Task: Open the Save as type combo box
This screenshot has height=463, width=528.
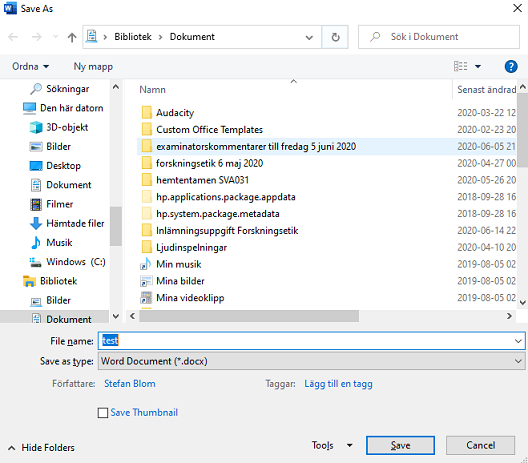Action: 311,361
